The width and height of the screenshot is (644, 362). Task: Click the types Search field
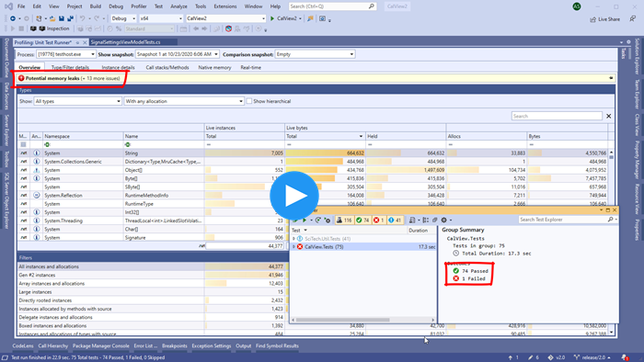tap(557, 116)
